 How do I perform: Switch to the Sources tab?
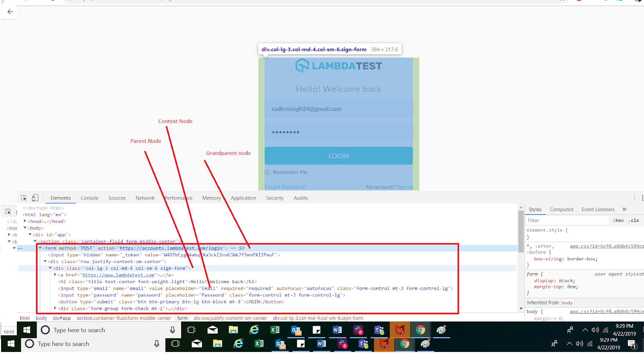pos(117,198)
